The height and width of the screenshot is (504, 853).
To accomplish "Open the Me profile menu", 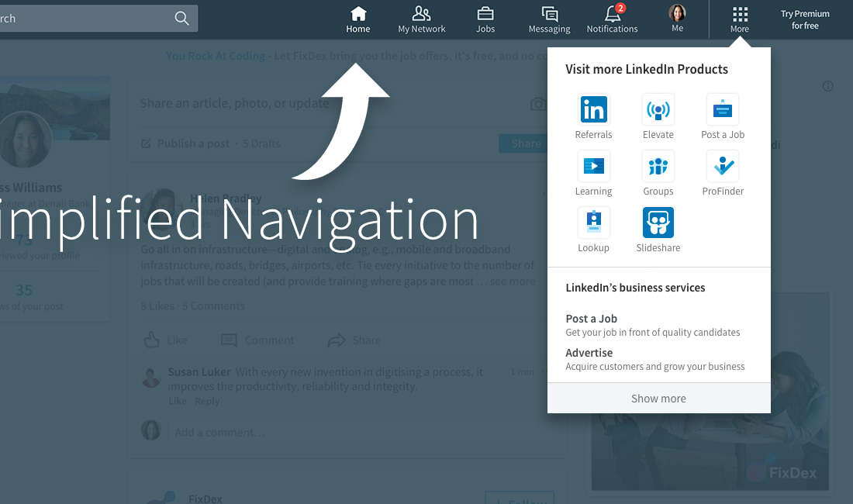I will [x=677, y=19].
